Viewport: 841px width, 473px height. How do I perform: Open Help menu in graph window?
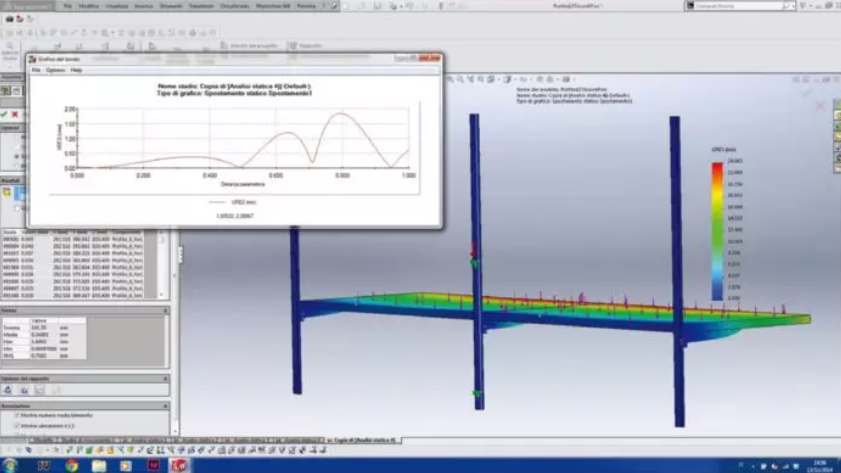(76, 70)
